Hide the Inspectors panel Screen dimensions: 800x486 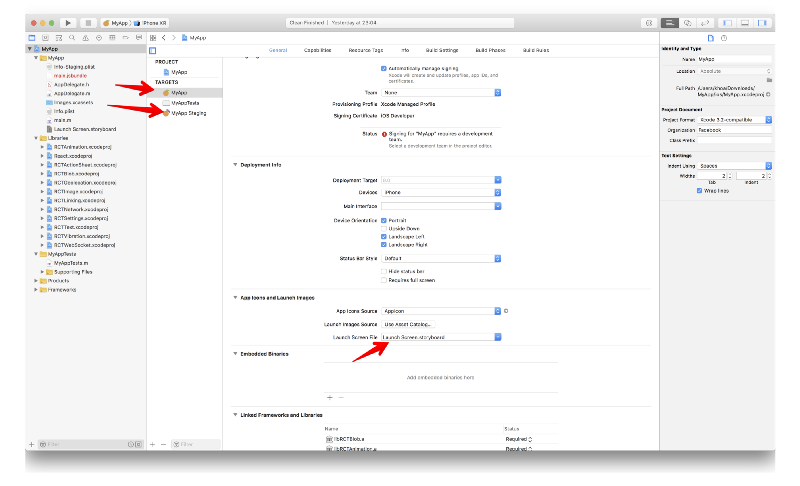pyautogui.click(x=762, y=23)
